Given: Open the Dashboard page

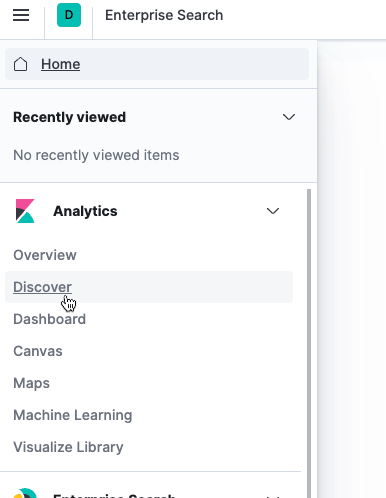Looking at the screenshot, I should (50, 319).
